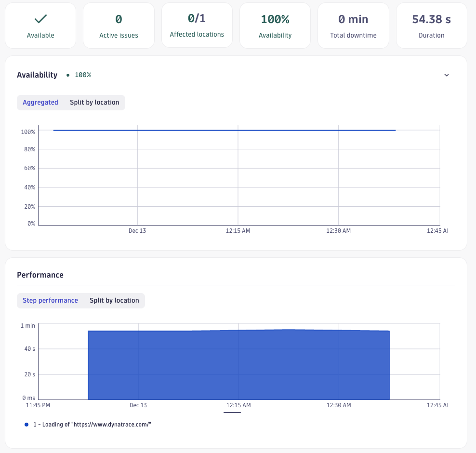Click the Available status tile

click(40, 25)
